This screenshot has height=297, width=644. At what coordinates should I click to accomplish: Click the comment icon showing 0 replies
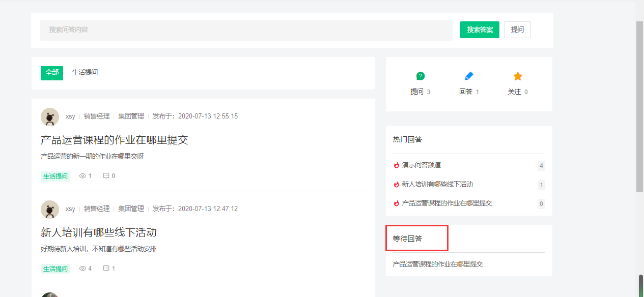pyautogui.click(x=106, y=176)
